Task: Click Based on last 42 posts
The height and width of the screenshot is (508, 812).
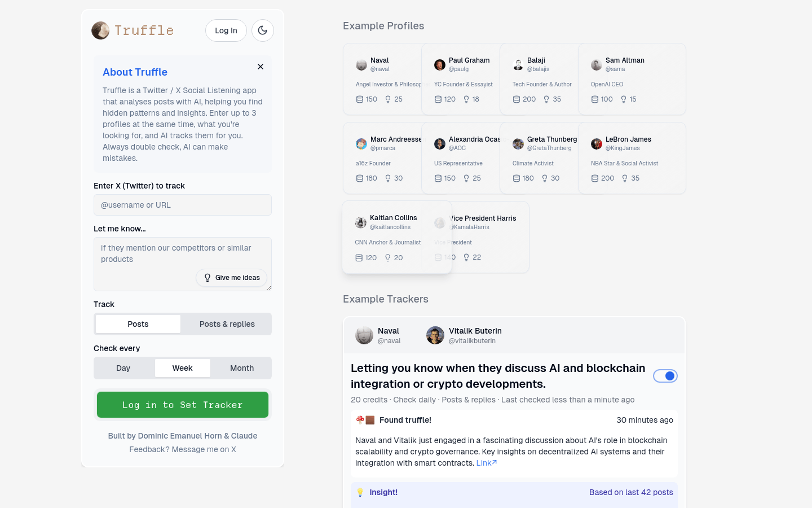Action: 631,492
